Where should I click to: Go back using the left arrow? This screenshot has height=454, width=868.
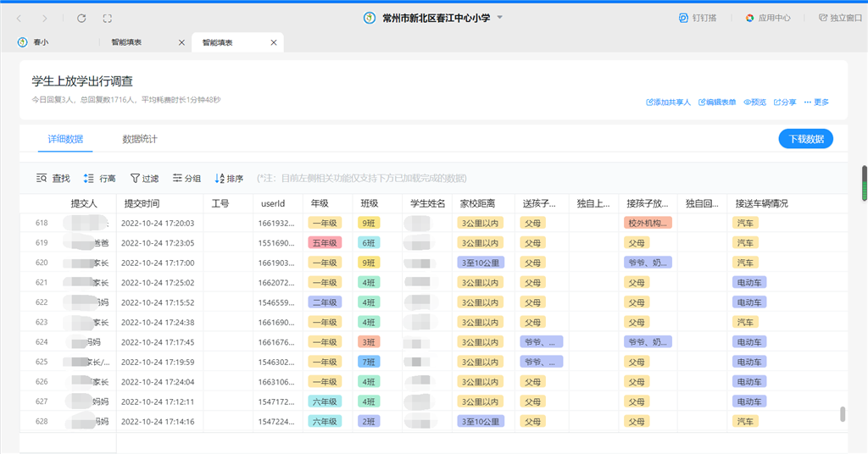coord(19,19)
